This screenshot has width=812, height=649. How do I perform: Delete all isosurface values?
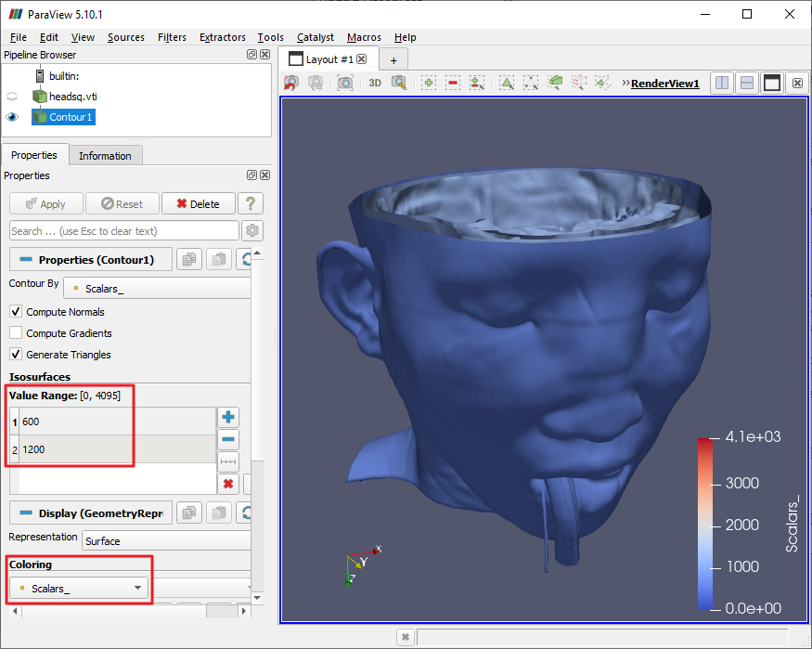point(227,484)
